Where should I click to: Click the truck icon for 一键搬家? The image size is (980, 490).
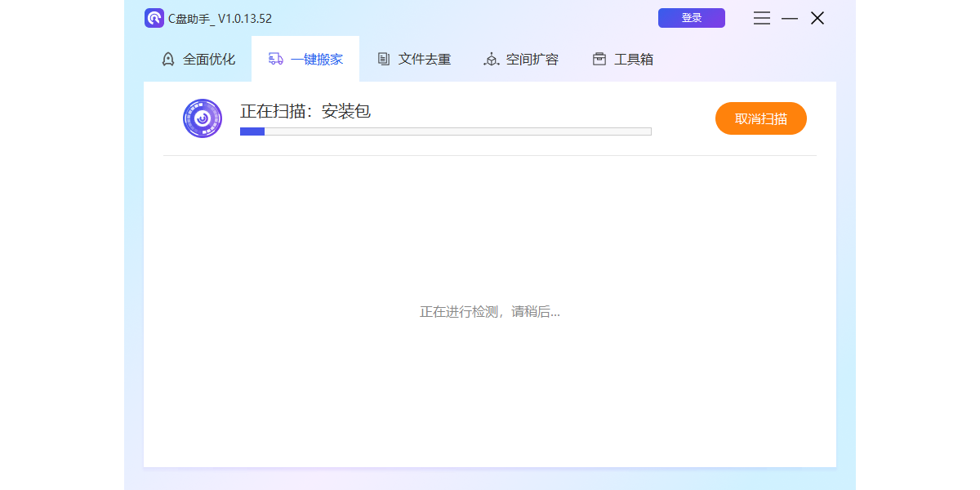[276, 59]
